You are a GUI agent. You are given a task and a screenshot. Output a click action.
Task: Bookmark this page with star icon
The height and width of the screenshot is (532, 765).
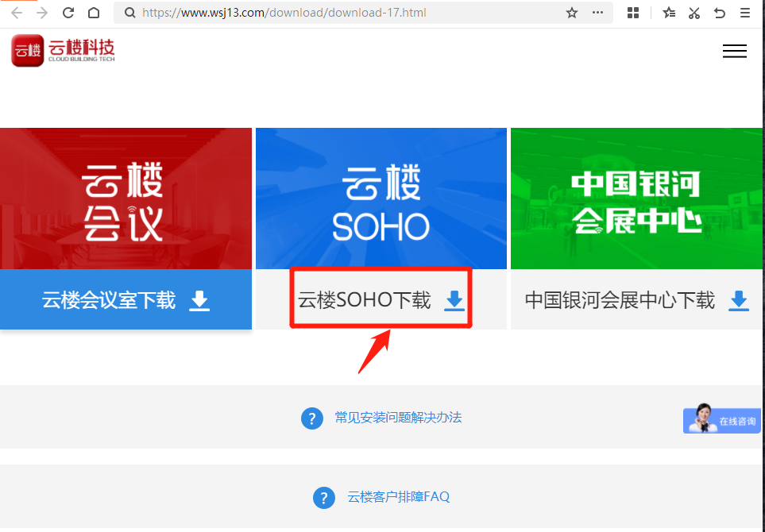pos(572,13)
